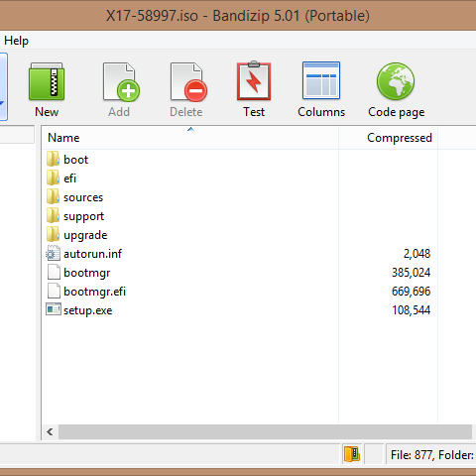Click the horizontal scrollbar track
Screen dimensions: 476x476
(x=265, y=431)
